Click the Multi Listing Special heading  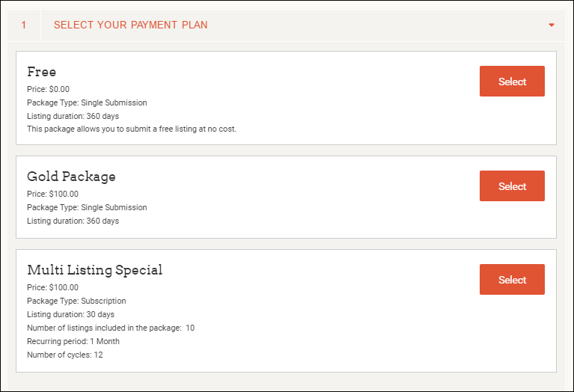(x=95, y=270)
